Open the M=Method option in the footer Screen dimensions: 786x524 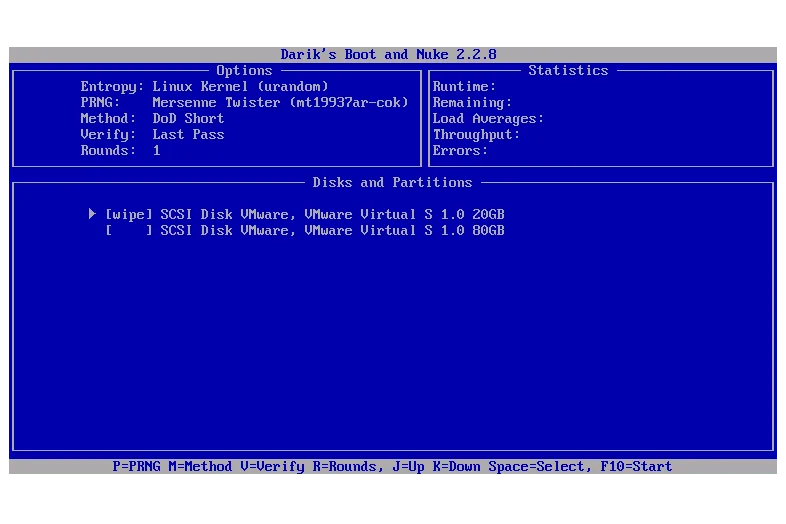(204, 466)
